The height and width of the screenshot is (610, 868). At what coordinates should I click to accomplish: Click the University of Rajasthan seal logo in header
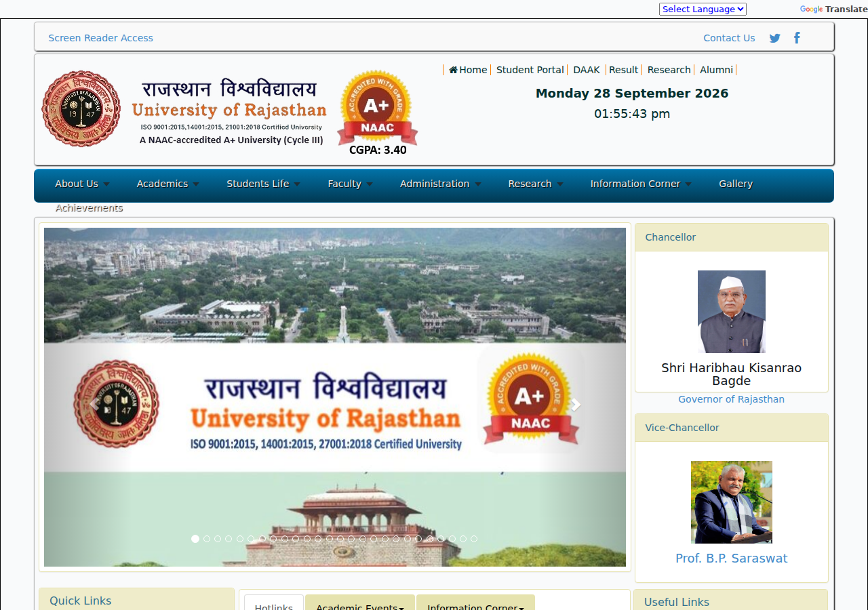pos(81,108)
